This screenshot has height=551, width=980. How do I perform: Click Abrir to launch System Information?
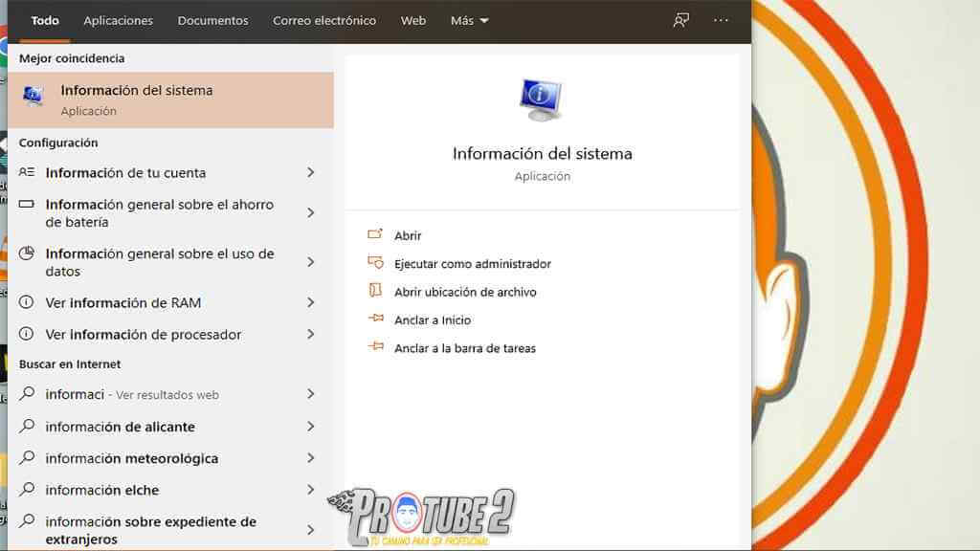click(408, 235)
